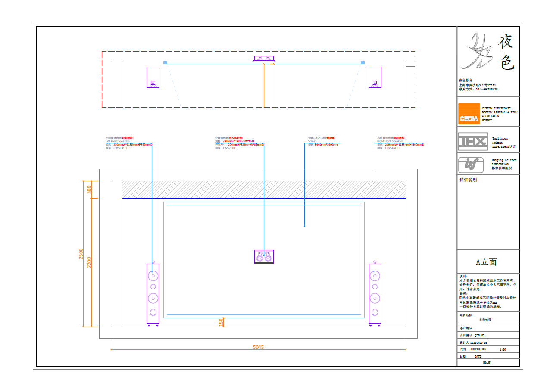
Task: Select the right floor-standing speaker in the elevation
Action: pyautogui.click(x=375, y=294)
